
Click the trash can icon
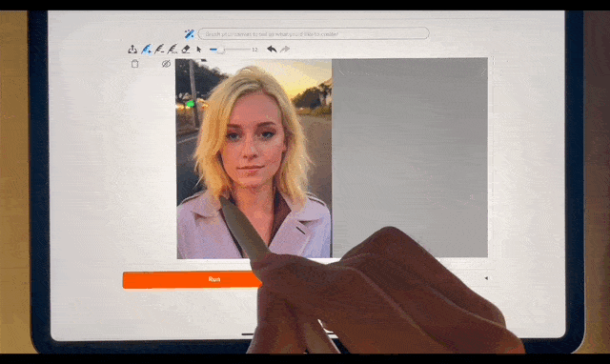[135, 64]
